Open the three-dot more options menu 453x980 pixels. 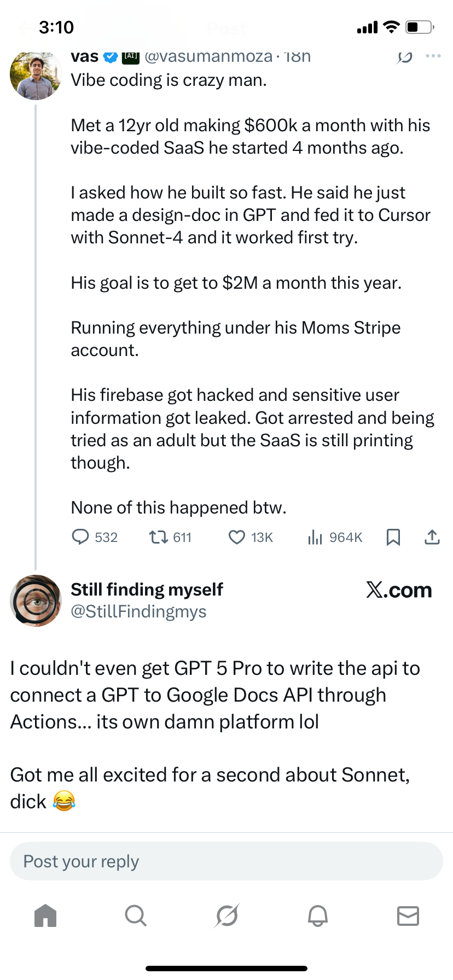click(433, 56)
